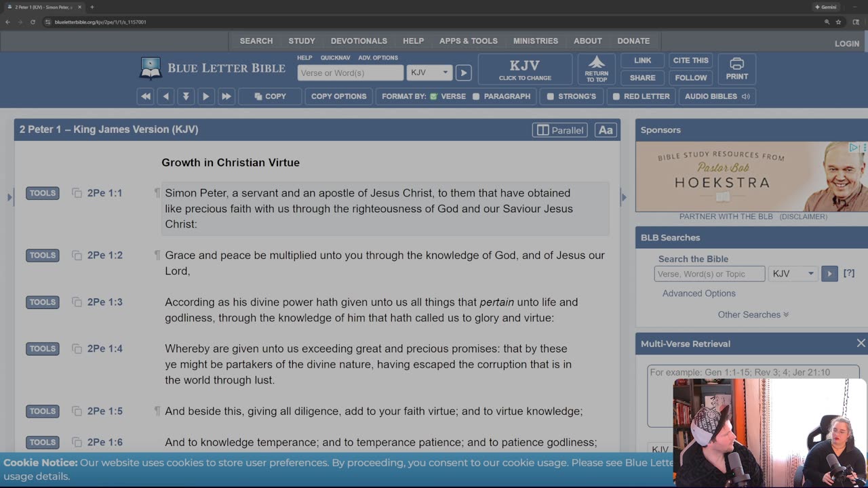The width and height of the screenshot is (868, 488).
Task: Open the Advanced Options link
Action: coord(699,293)
